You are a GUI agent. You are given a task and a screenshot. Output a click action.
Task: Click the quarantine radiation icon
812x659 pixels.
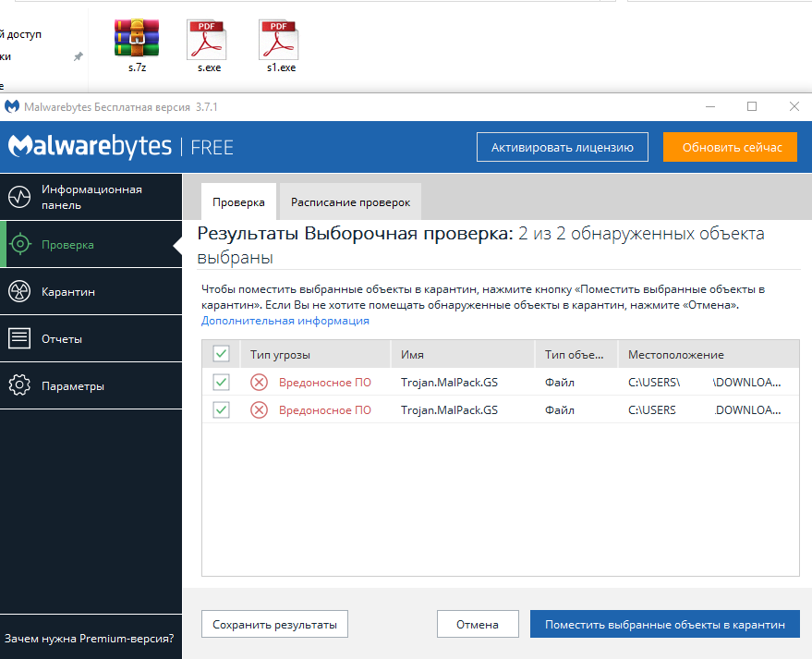pos(19,291)
